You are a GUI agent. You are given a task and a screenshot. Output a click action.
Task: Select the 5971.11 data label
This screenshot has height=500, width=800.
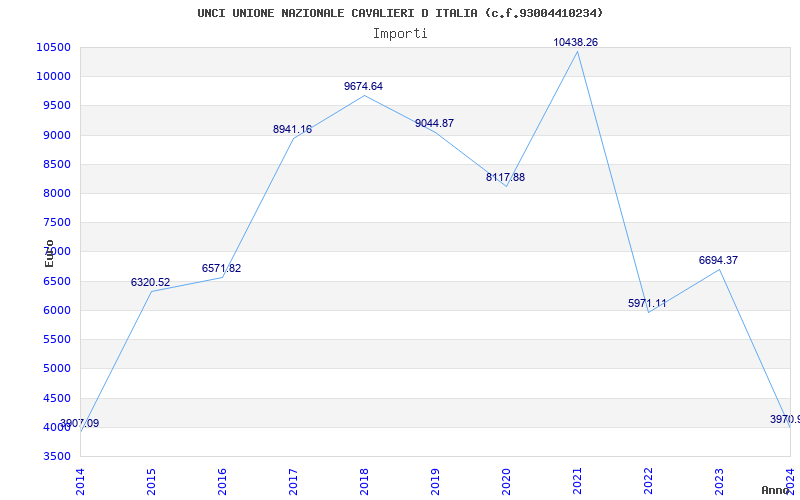647,304
